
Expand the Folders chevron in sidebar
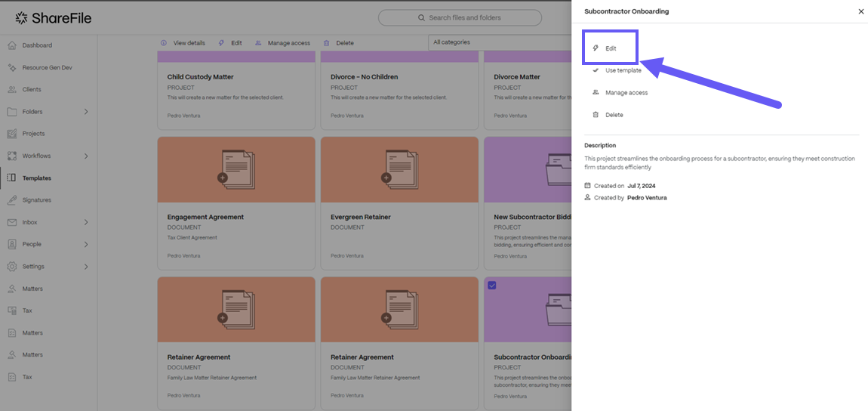point(86,112)
